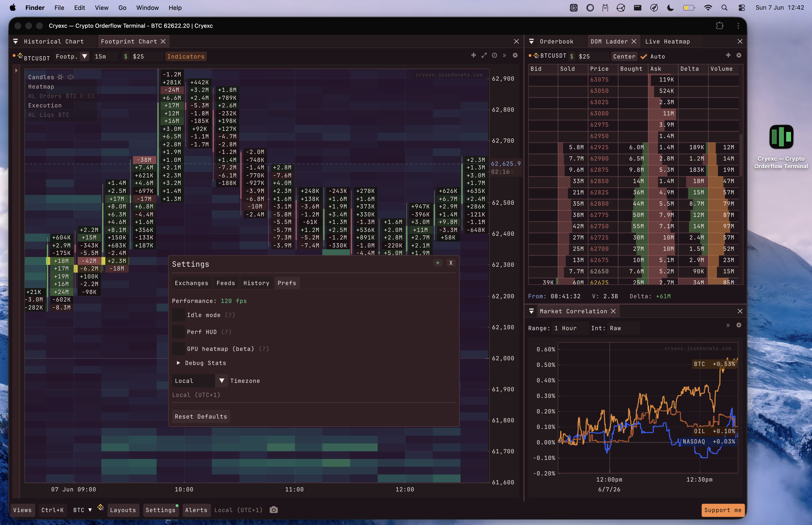The height and width of the screenshot is (525, 812).
Task: Open Layouts from the bottom bar
Action: point(123,510)
